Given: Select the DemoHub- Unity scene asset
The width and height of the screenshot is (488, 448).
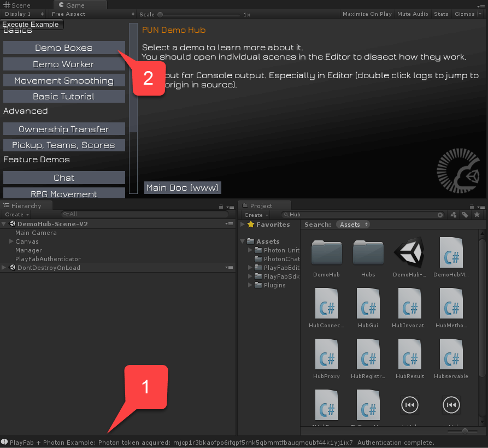Looking at the screenshot, I should click(409, 252).
